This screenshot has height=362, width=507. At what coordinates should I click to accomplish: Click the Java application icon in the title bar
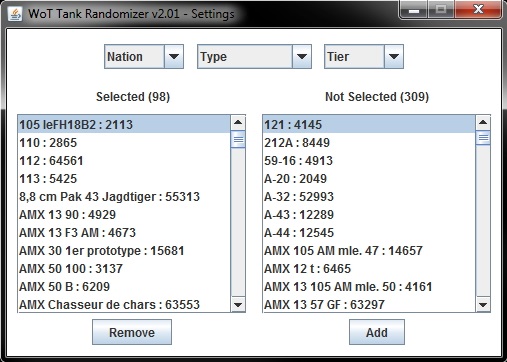(x=15, y=14)
